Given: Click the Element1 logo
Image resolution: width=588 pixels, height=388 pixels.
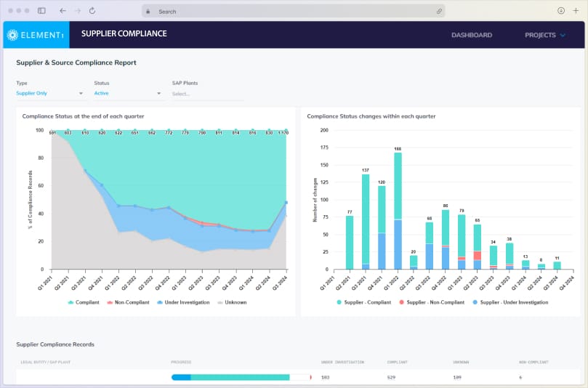Looking at the screenshot, I should click(x=35, y=35).
